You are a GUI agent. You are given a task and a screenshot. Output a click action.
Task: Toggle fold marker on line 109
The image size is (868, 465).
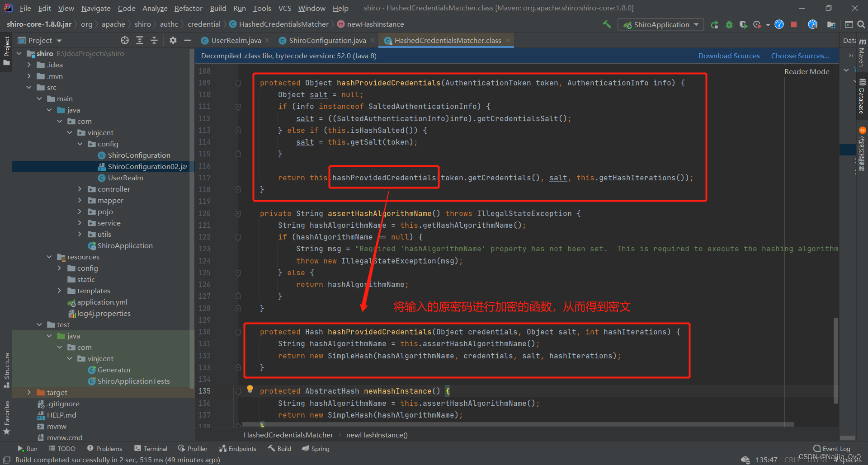point(238,83)
